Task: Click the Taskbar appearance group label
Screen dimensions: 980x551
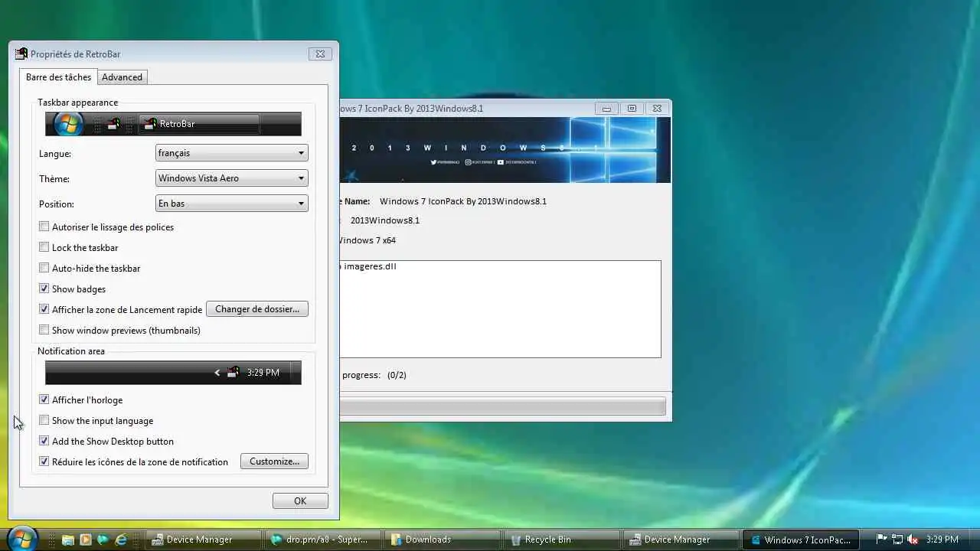Action: tap(77, 103)
